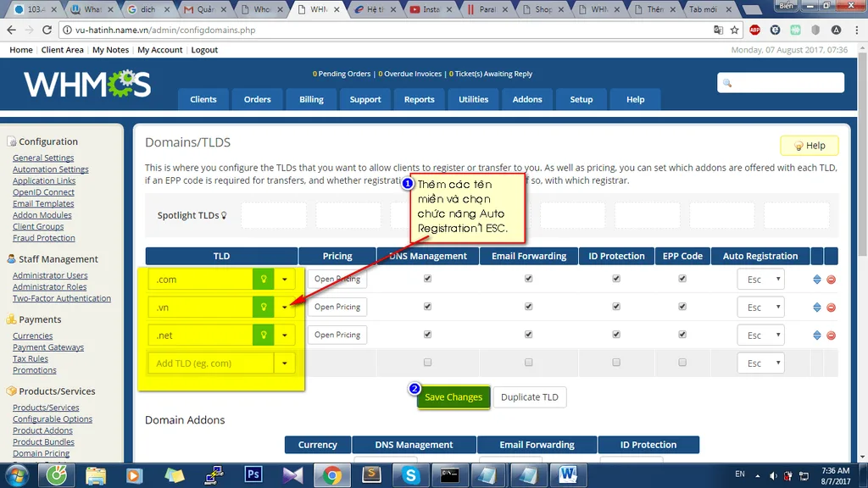Open Auto Registration dropdown for .net
868x488 pixels.
point(760,335)
